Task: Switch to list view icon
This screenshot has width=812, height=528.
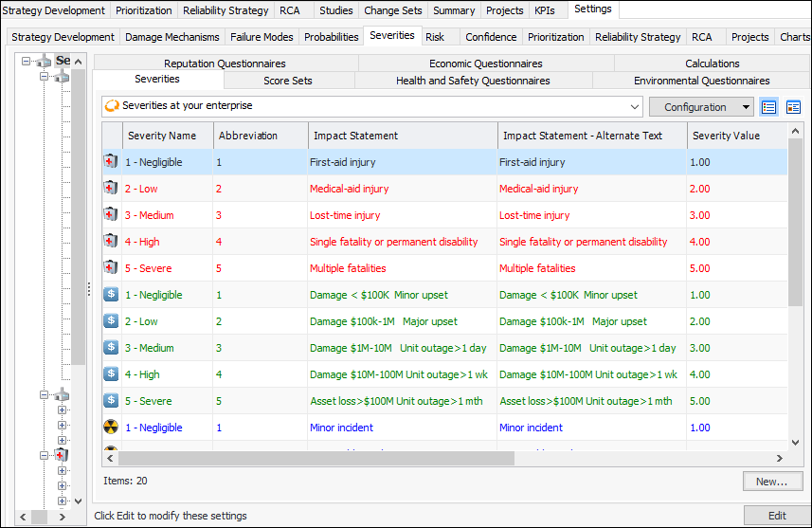Action: [x=769, y=107]
